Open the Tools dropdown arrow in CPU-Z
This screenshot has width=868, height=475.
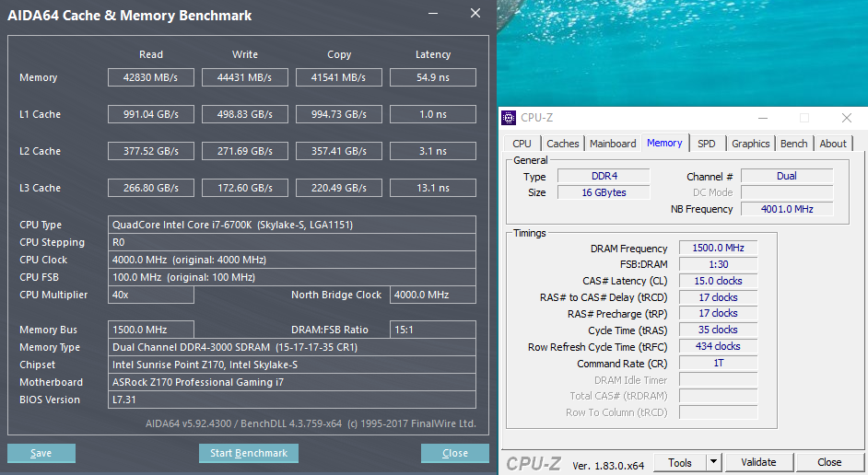point(713,462)
